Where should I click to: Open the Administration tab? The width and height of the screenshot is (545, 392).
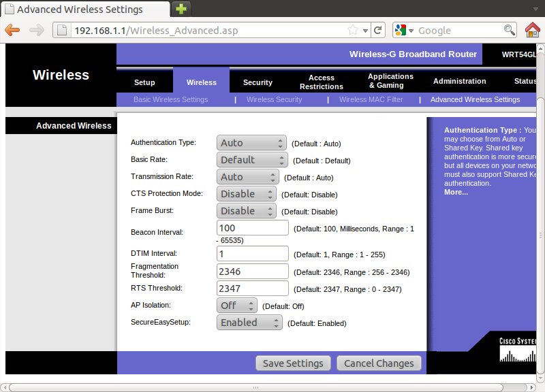pyautogui.click(x=459, y=81)
